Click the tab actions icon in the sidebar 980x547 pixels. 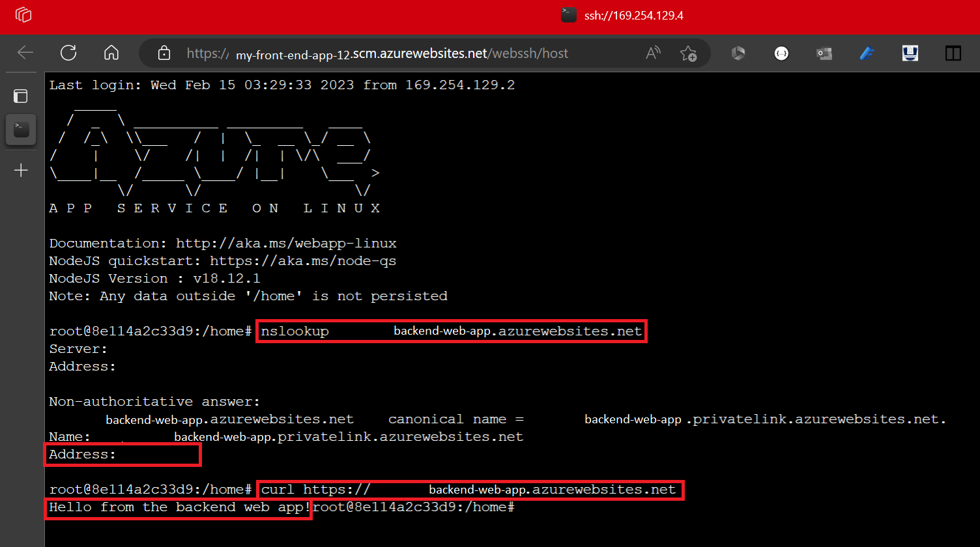(20, 96)
